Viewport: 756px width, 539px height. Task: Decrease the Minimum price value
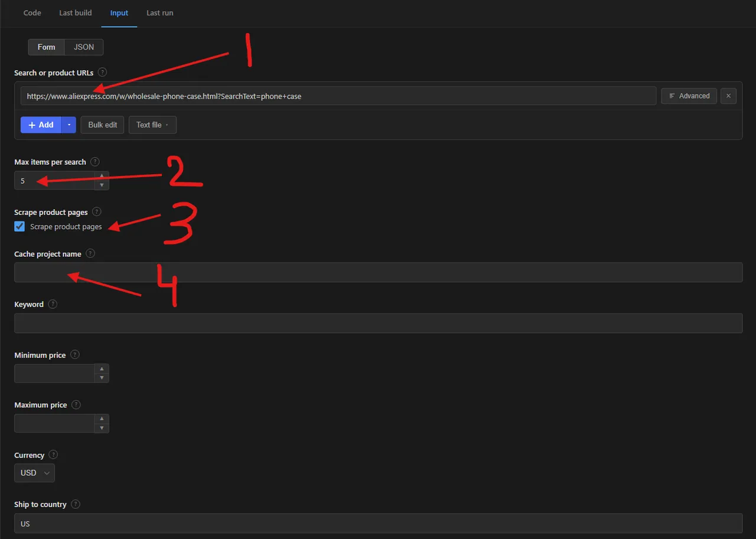102,378
